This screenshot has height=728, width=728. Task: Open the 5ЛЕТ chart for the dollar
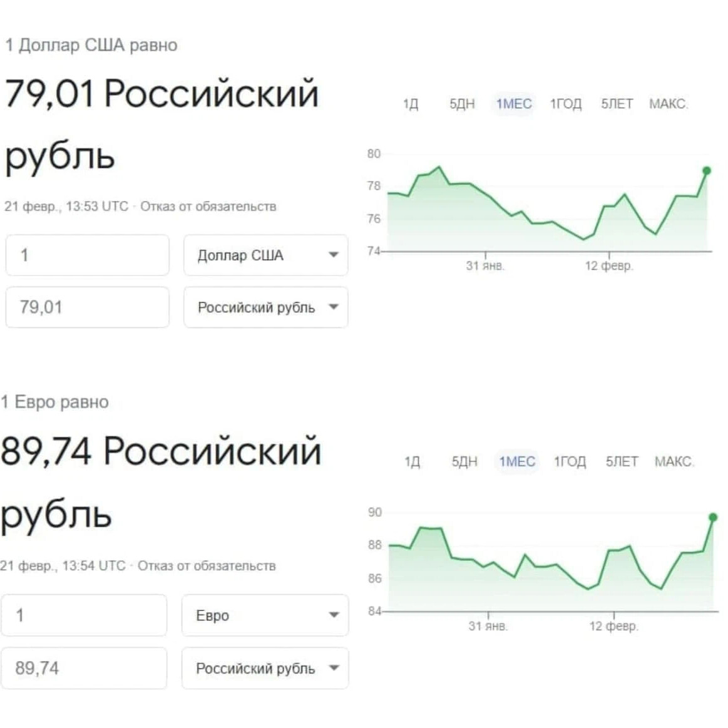tap(617, 103)
